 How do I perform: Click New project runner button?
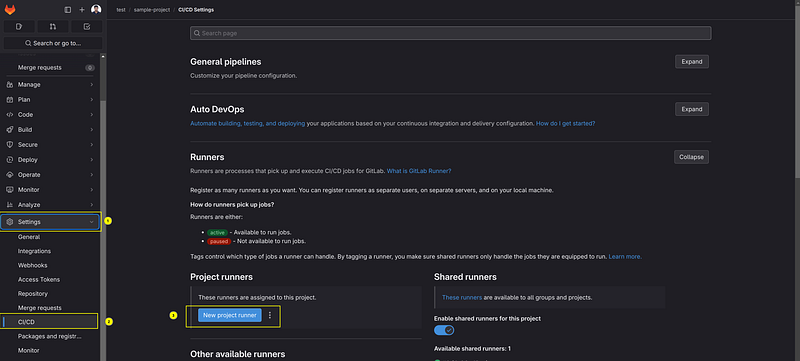230,315
